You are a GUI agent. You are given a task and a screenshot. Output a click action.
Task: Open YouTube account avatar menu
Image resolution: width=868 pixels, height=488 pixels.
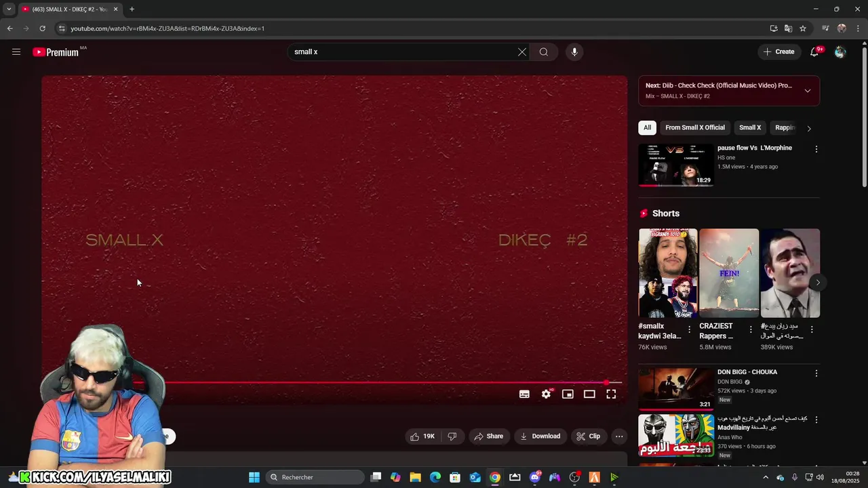click(840, 52)
